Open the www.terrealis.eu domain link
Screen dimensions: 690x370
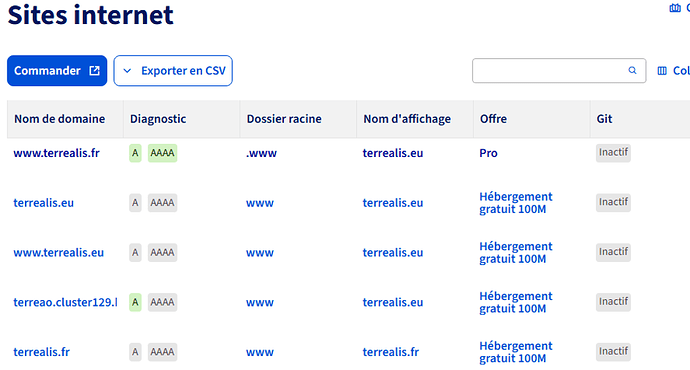59,253
